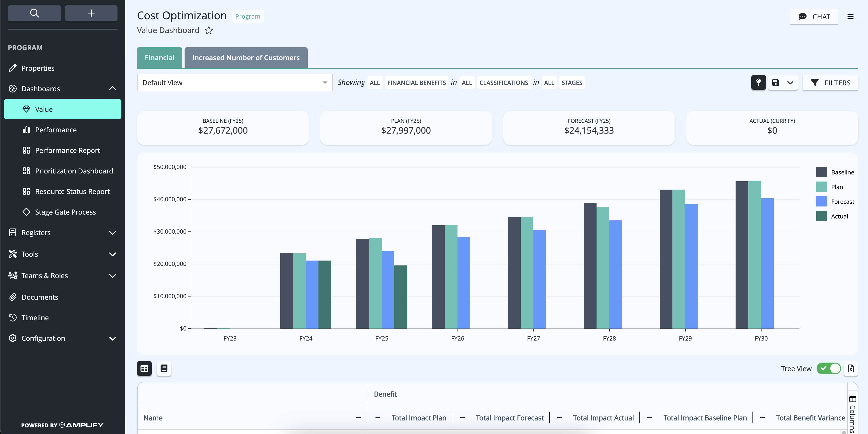Export the table via Excel file icon

851,368
